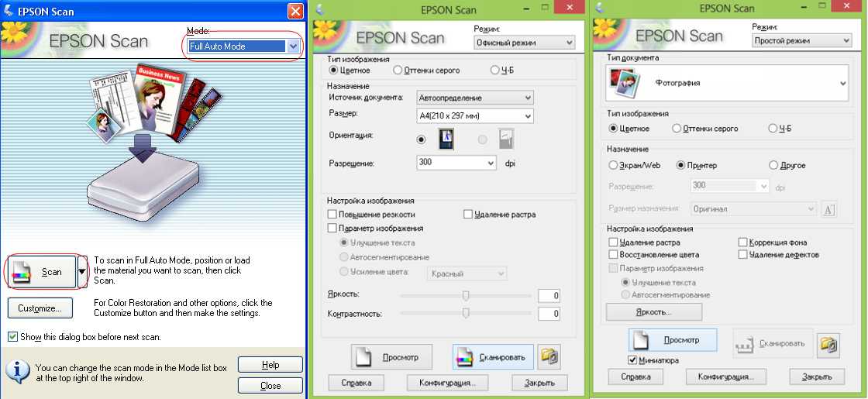Click the Customize... button
This screenshot has height=399, width=868.
coord(40,308)
